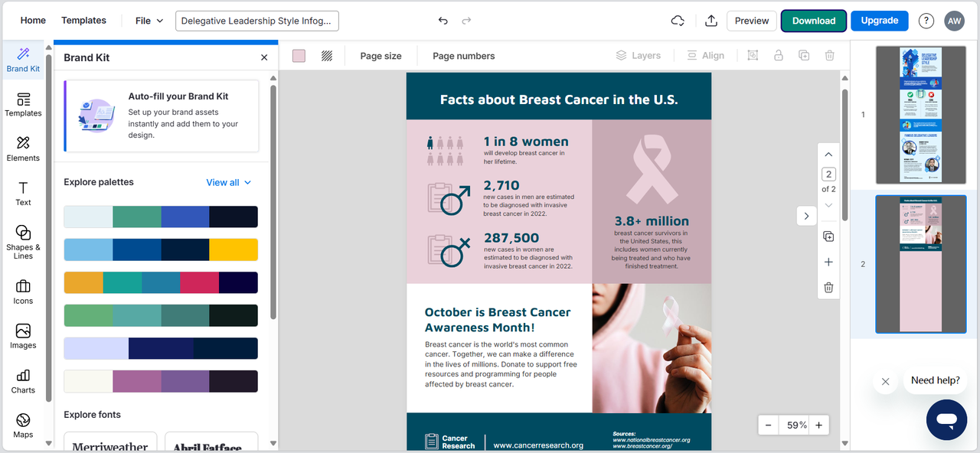Open the Icons sidebar panel
980x453 pixels.
pyautogui.click(x=23, y=292)
